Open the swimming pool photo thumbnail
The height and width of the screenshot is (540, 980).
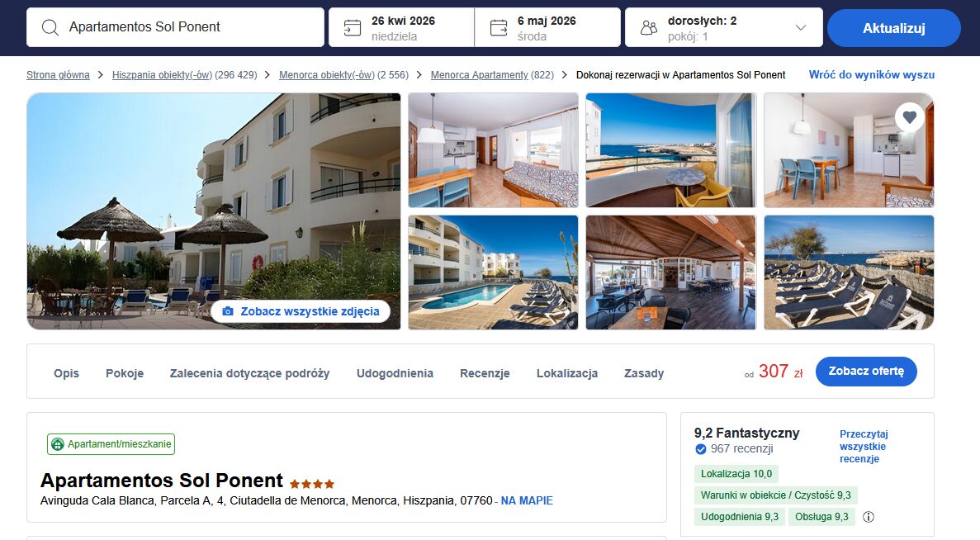click(x=493, y=272)
